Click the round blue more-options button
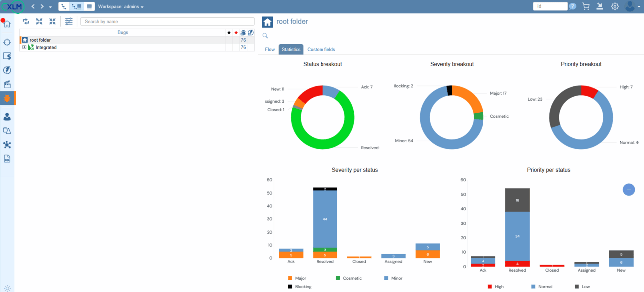 (x=629, y=190)
